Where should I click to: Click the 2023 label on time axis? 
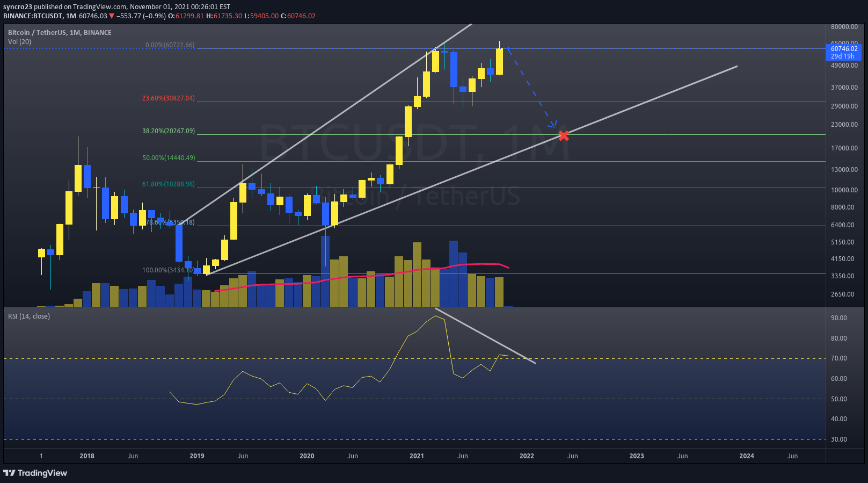tap(637, 456)
